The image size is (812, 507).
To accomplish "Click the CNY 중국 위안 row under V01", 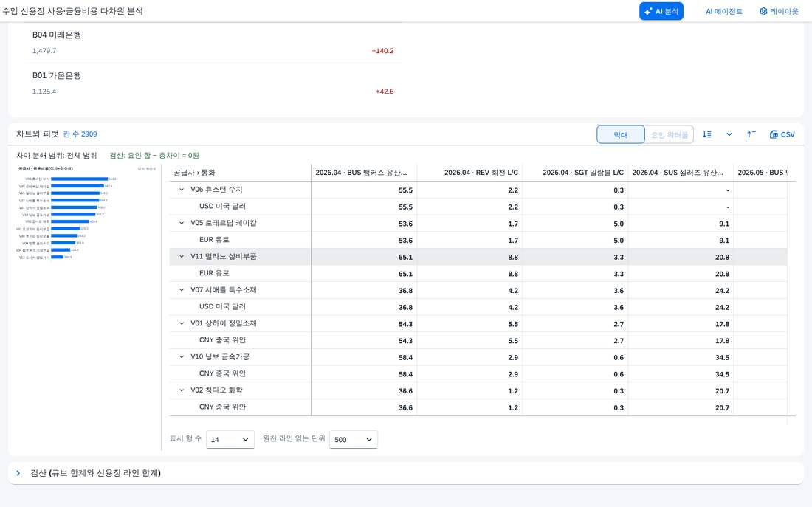I will (x=478, y=340).
